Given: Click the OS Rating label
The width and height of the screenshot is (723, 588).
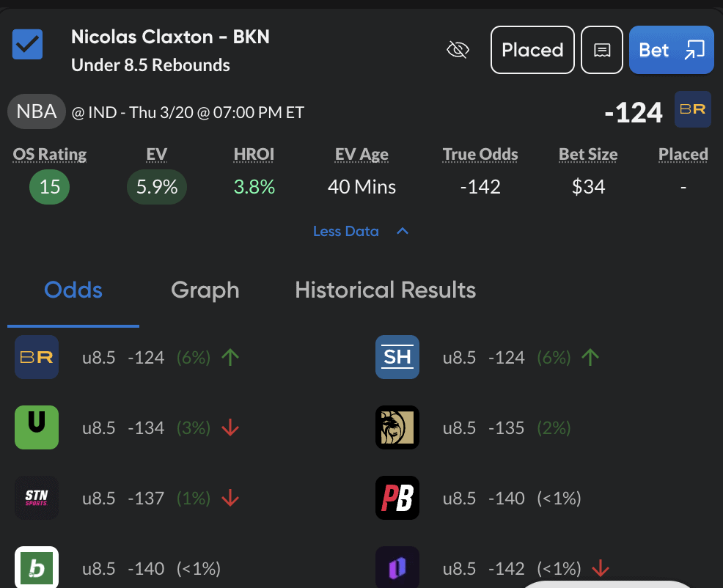Looking at the screenshot, I should pyautogui.click(x=50, y=155).
